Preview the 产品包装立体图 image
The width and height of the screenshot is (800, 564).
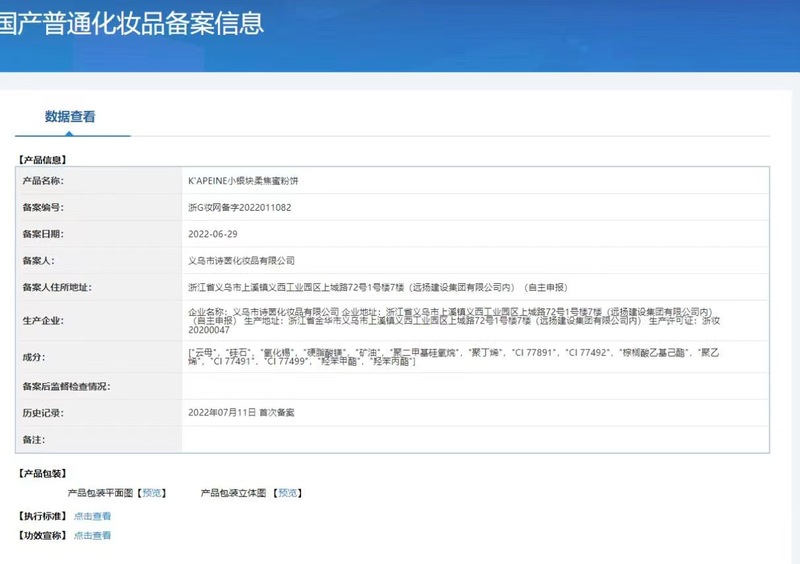(x=288, y=493)
